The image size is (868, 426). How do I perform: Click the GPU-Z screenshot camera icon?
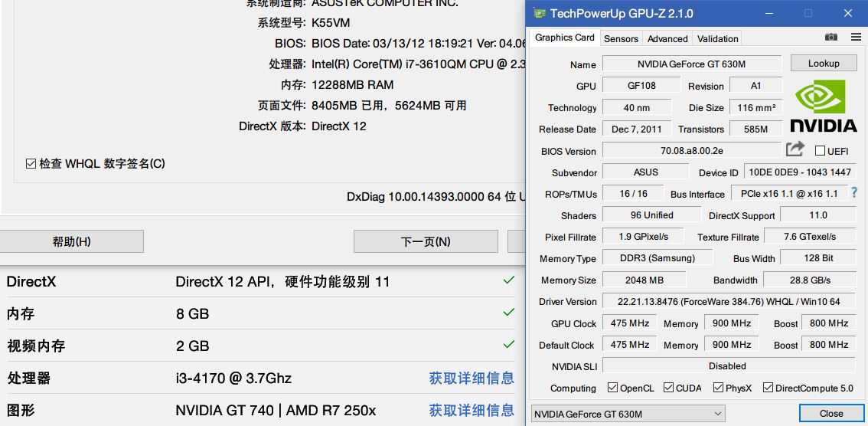click(831, 37)
